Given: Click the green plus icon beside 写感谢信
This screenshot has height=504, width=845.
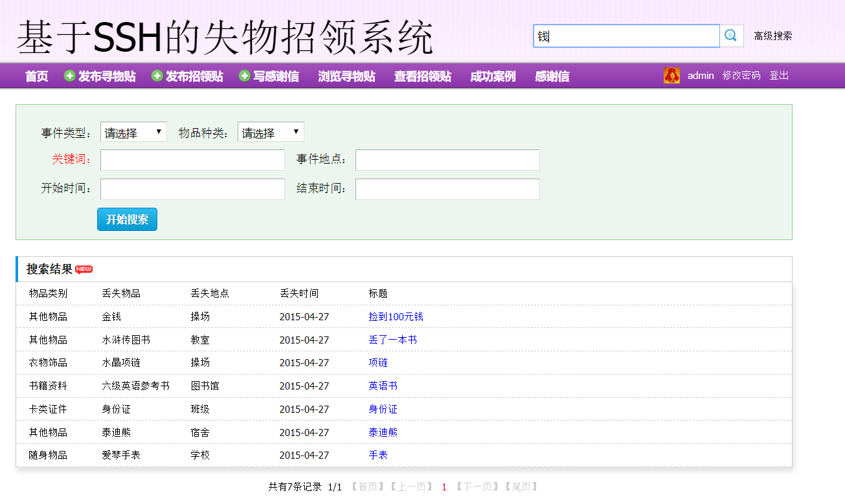Looking at the screenshot, I should (244, 75).
